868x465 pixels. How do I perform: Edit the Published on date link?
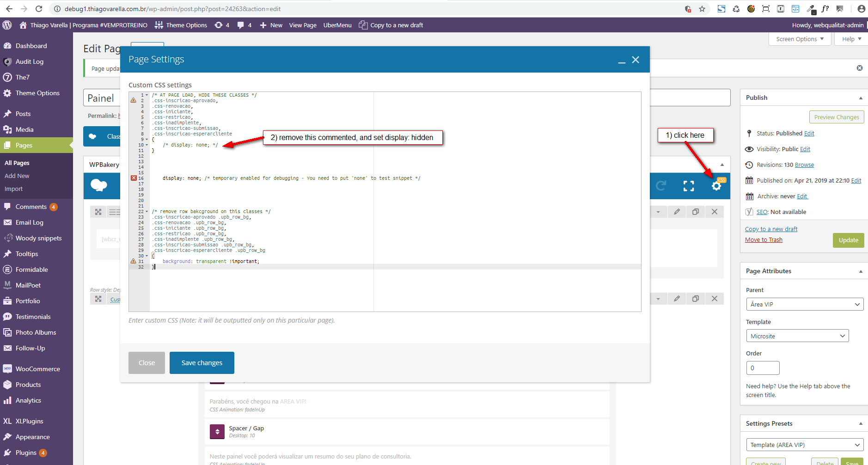(x=856, y=181)
